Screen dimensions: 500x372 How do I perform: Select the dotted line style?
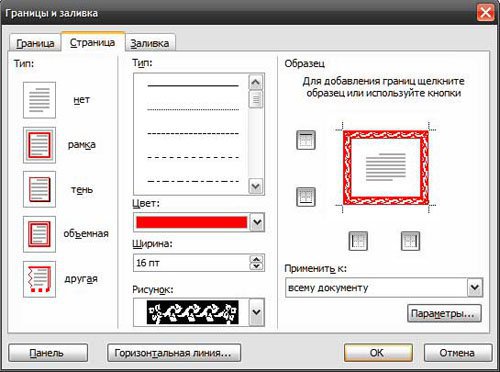(193, 109)
